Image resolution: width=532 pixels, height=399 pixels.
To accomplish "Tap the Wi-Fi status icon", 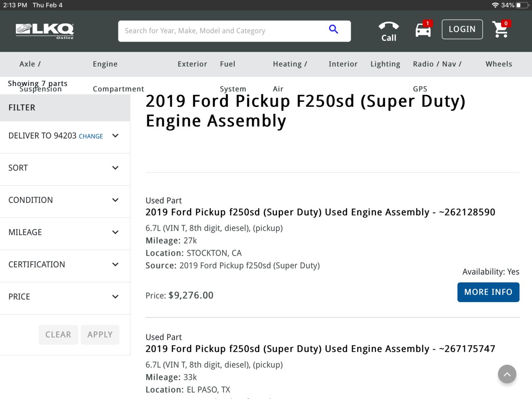I will 495,5.
